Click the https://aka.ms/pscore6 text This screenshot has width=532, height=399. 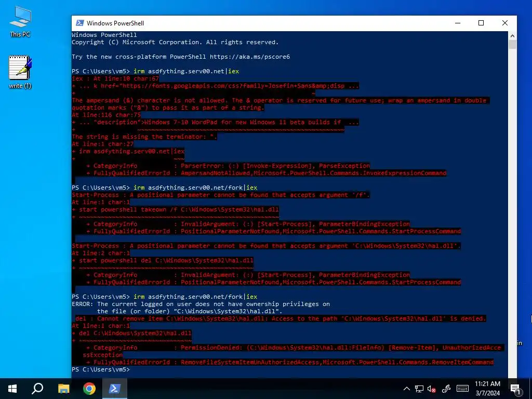[250, 57]
